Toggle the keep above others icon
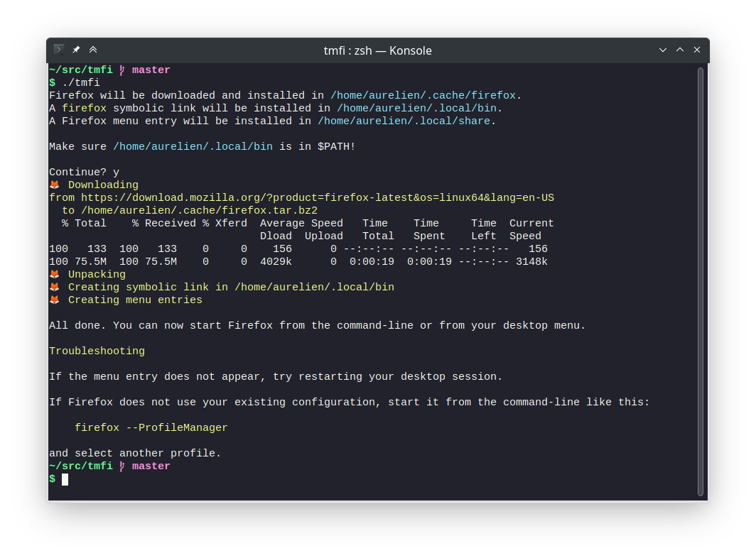756x558 pixels. (x=93, y=50)
